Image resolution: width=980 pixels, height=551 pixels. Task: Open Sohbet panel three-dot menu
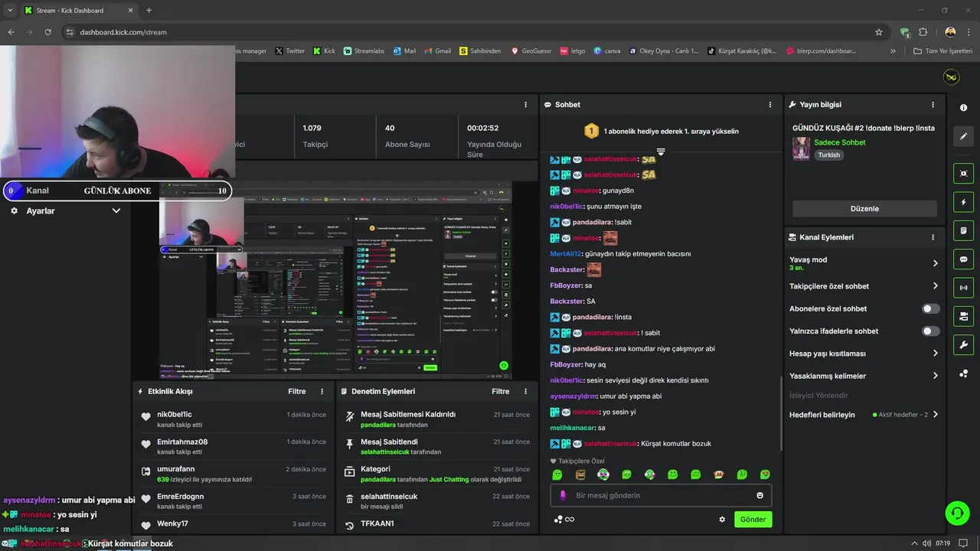point(770,105)
